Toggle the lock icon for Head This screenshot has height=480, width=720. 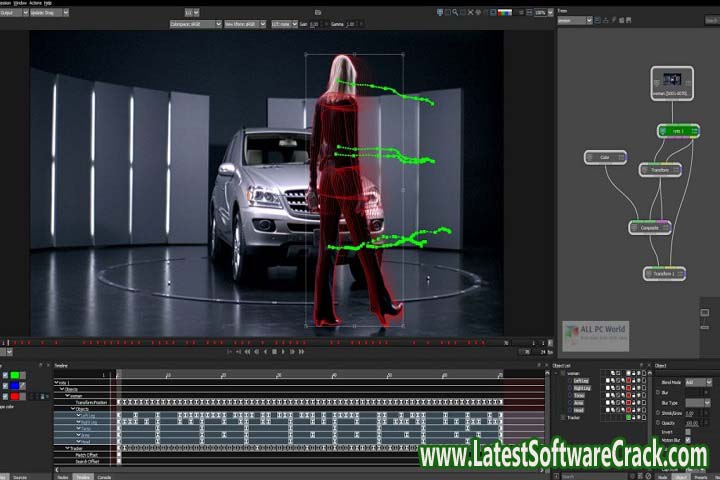point(634,410)
